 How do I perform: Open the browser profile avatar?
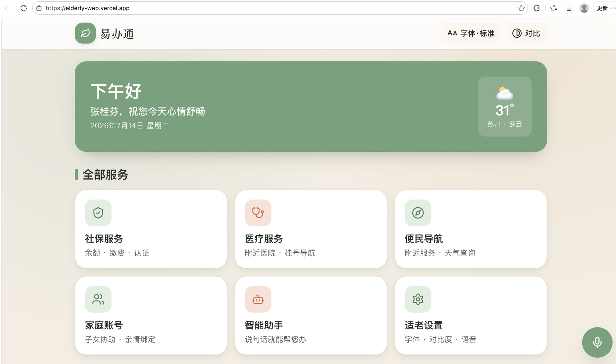(584, 8)
